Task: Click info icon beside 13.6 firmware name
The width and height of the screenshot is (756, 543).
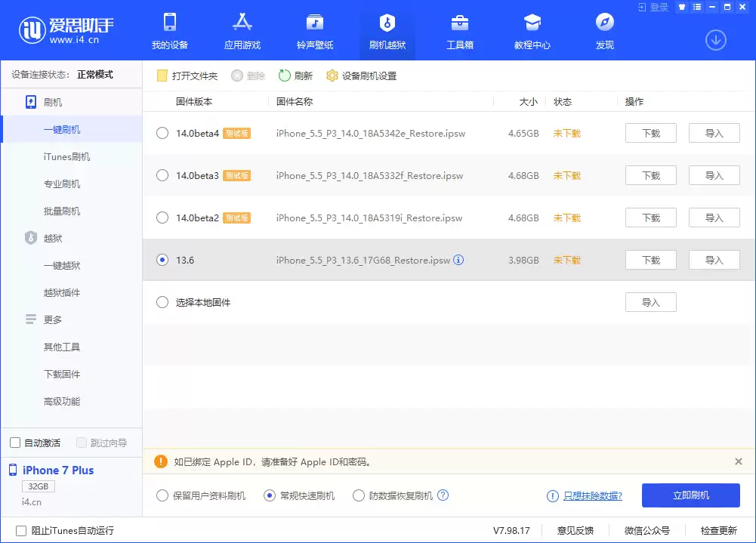Action: pyautogui.click(x=458, y=260)
